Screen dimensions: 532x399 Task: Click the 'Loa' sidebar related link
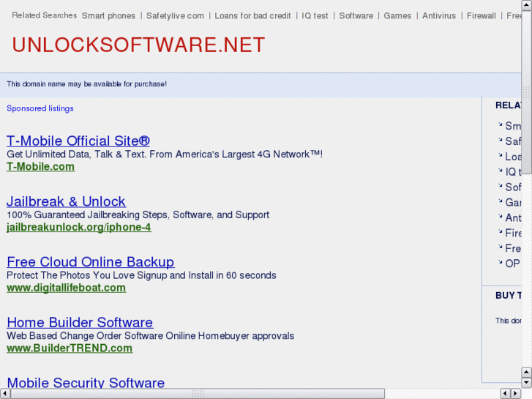(x=513, y=157)
